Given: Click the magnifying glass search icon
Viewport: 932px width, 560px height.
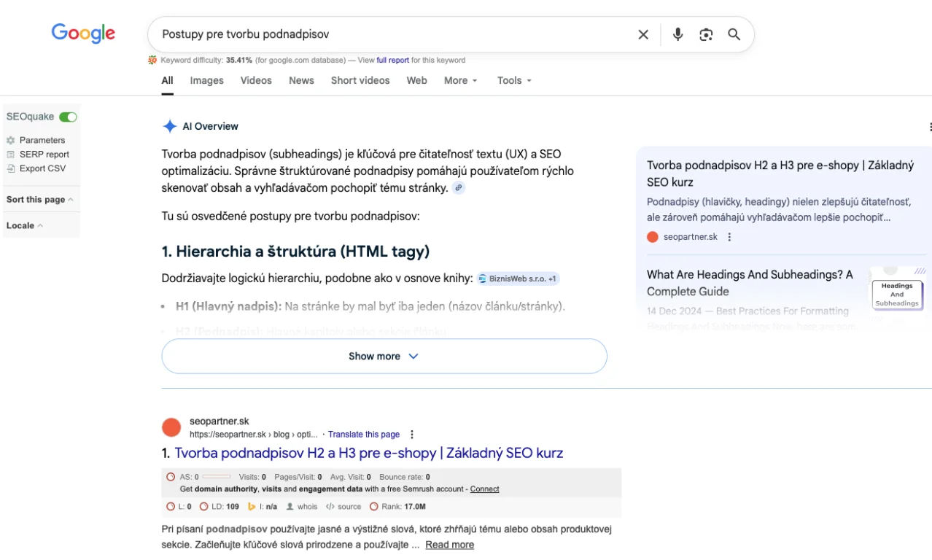Looking at the screenshot, I should (x=734, y=34).
